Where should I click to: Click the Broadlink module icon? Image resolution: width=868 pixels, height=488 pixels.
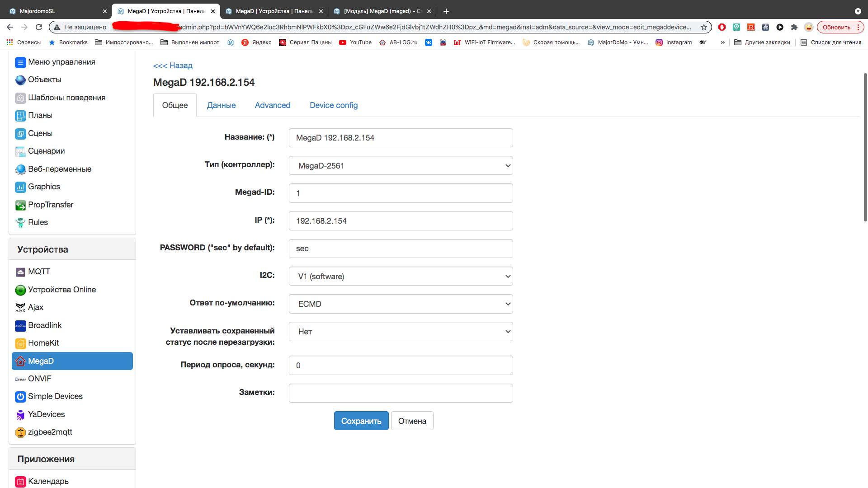click(20, 325)
